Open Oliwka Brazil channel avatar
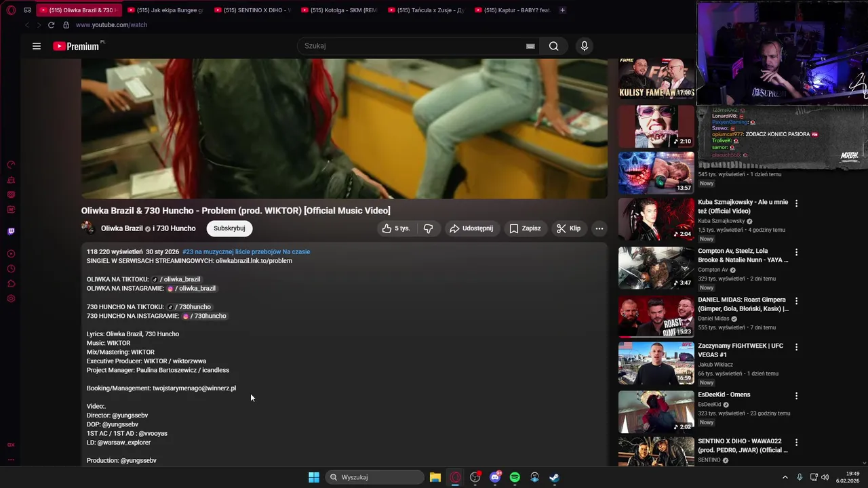The height and width of the screenshot is (488, 868). tap(88, 228)
